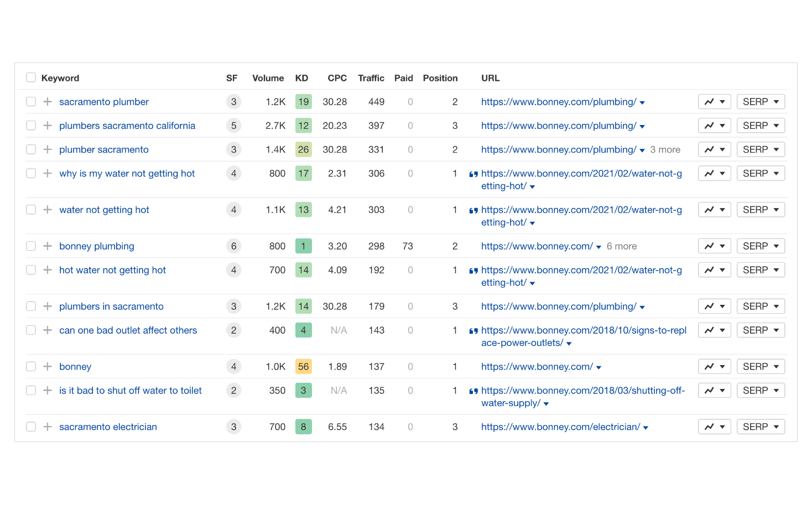The width and height of the screenshot is (812, 509).
Task: Click quote icon for can one bad outlet affect others
Action: (x=473, y=331)
